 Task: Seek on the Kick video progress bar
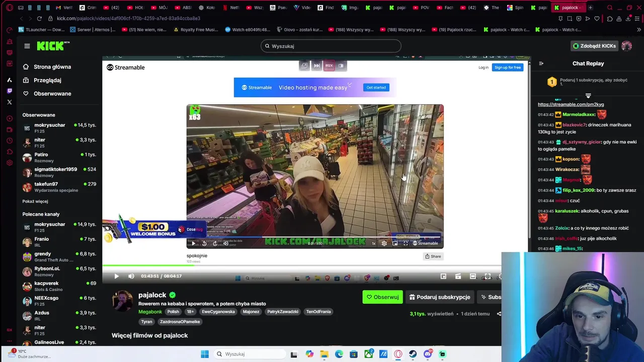pyautogui.click(x=302, y=265)
